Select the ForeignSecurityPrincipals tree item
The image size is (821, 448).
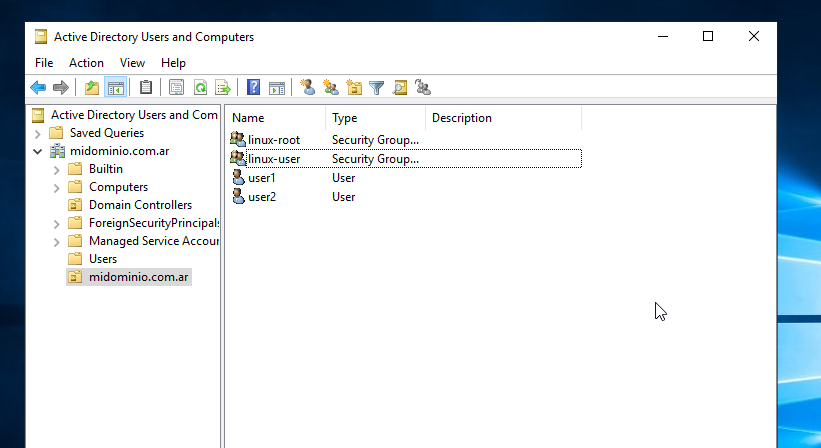(153, 223)
